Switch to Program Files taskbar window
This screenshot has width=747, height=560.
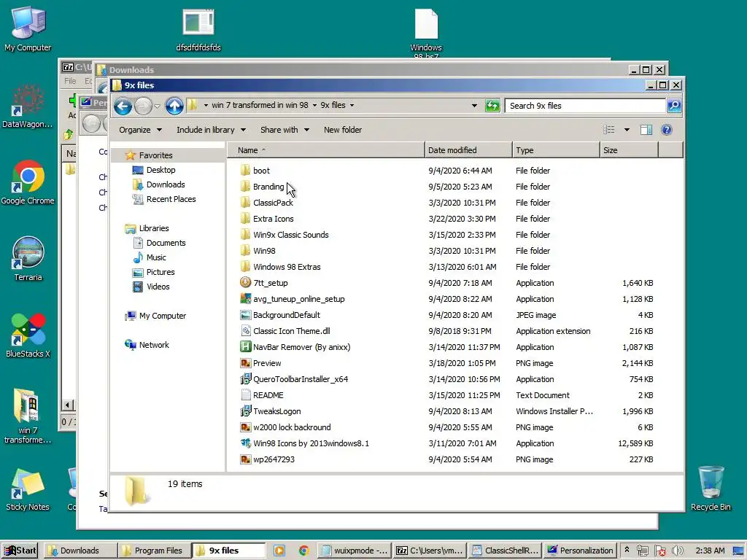(x=154, y=551)
